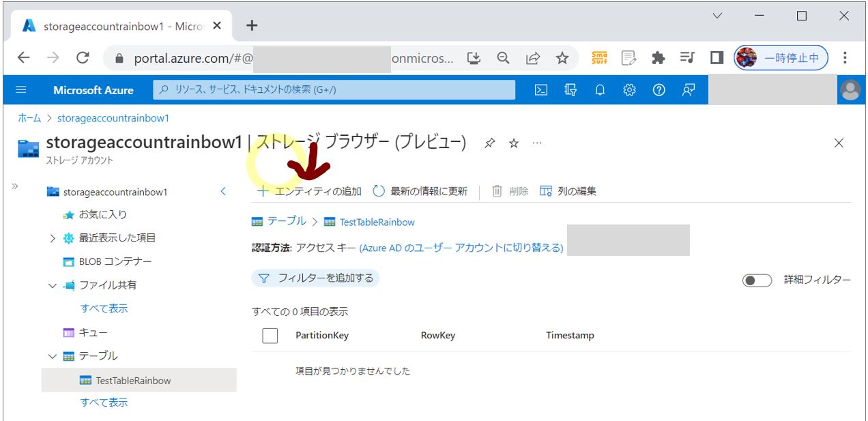The width and height of the screenshot is (868, 421).
Task: Open the Chrome zoom magnifier icon
Action: click(503, 58)
